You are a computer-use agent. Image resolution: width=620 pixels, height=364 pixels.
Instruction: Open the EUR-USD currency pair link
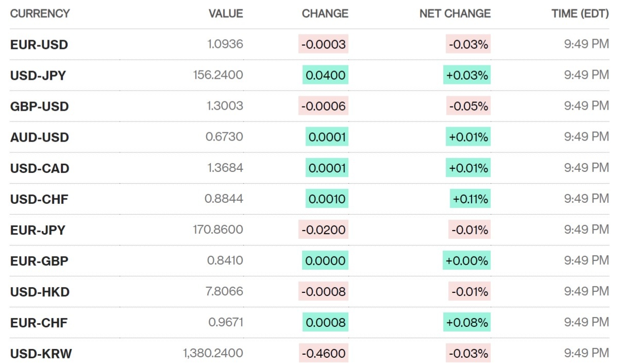39,45
